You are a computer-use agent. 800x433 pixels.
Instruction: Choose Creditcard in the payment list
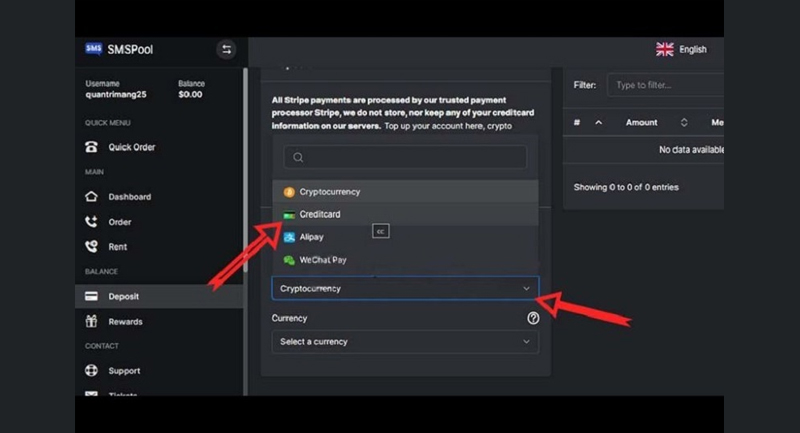pos(406,214)
